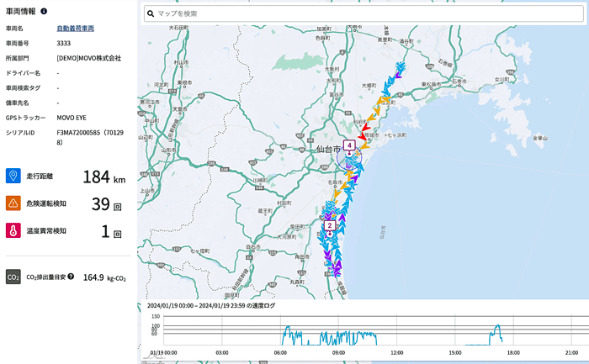Viewport: 589px width, 364px height.
Task: Click the 1 回 temperature anomaly count
Action: click(111, 232)
